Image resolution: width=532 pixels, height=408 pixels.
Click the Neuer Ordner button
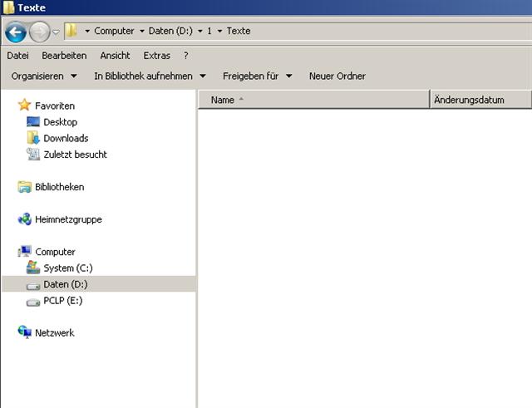click(x=337, y=76)
